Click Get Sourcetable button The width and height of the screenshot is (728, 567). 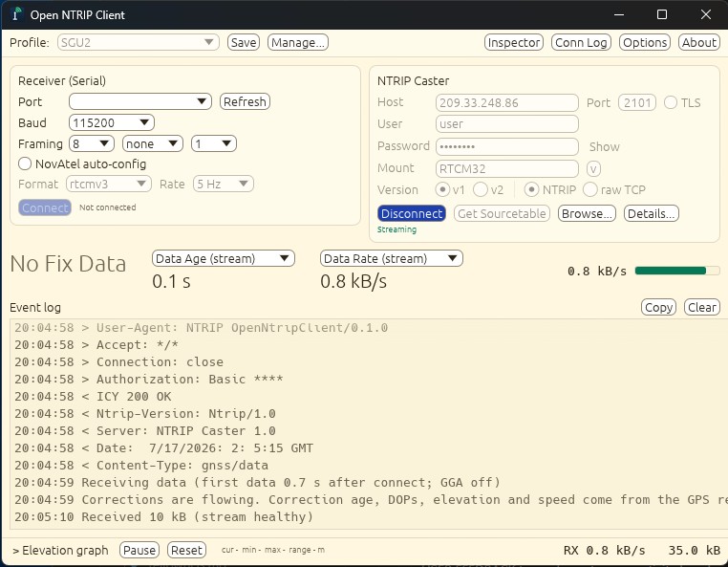pos(502,213)
